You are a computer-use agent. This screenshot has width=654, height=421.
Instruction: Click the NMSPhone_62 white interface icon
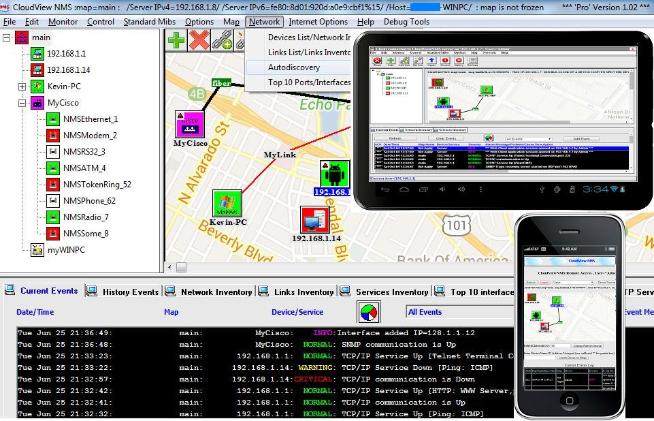pos(53,201)
